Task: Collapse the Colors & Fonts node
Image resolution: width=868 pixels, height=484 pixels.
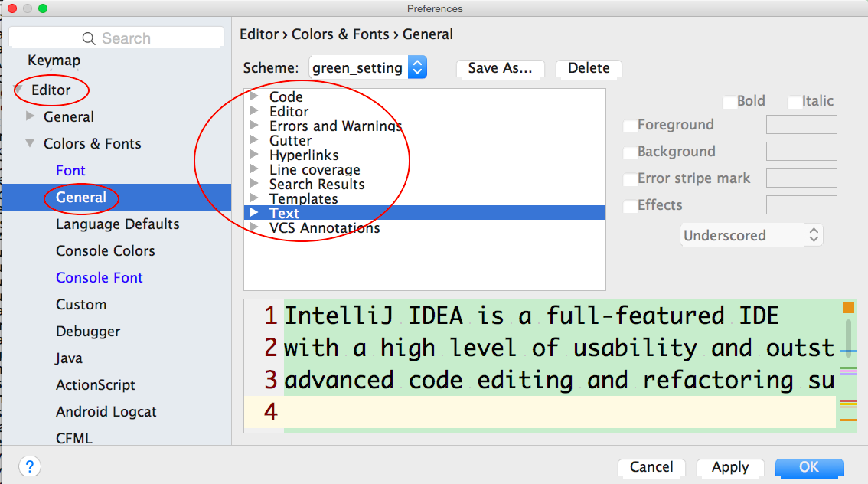Action: [31, 143]
